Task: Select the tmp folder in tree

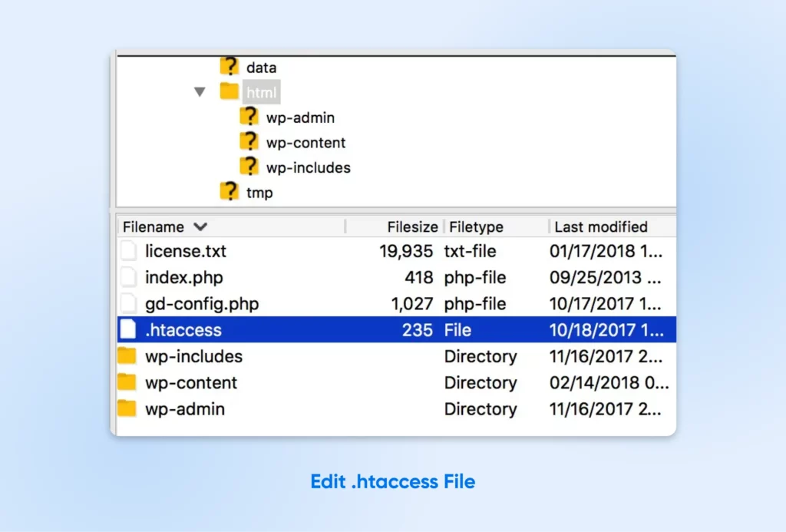Action: (259, 193)
